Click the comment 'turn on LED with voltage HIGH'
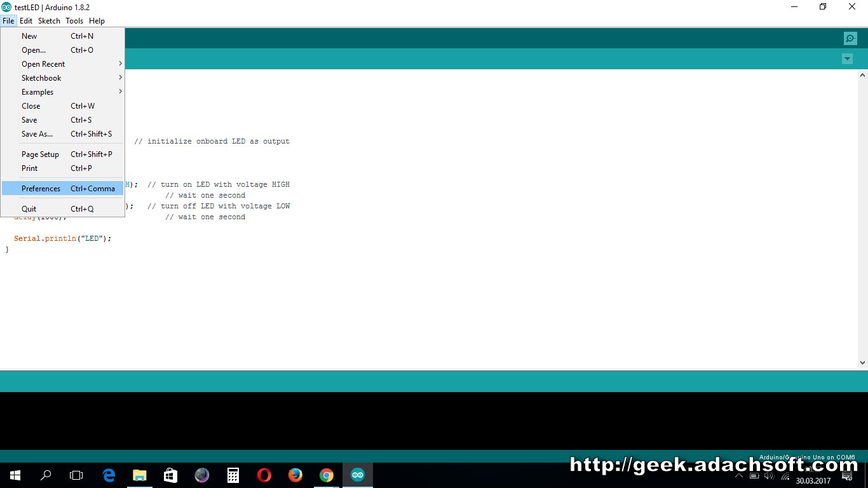Image resolution: width=868 pixels, height=488 pixels. 219,185
